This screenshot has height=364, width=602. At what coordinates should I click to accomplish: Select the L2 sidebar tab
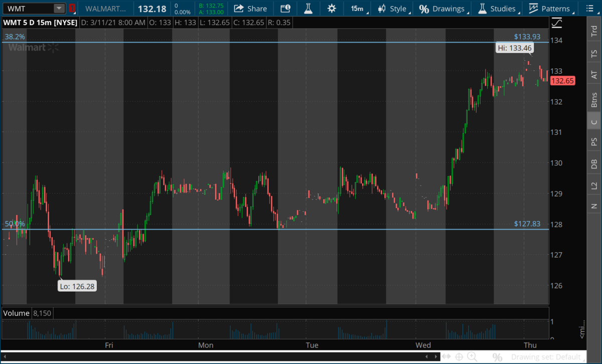594,186
